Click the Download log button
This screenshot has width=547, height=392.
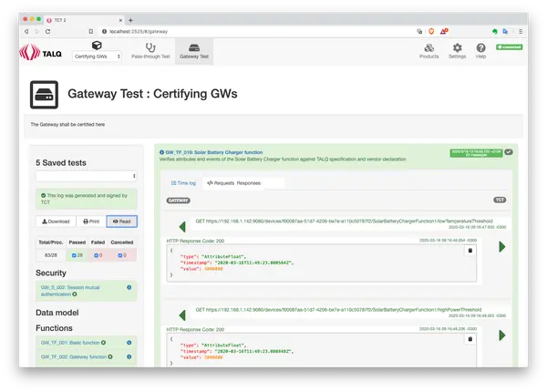[x=55, y=221]
